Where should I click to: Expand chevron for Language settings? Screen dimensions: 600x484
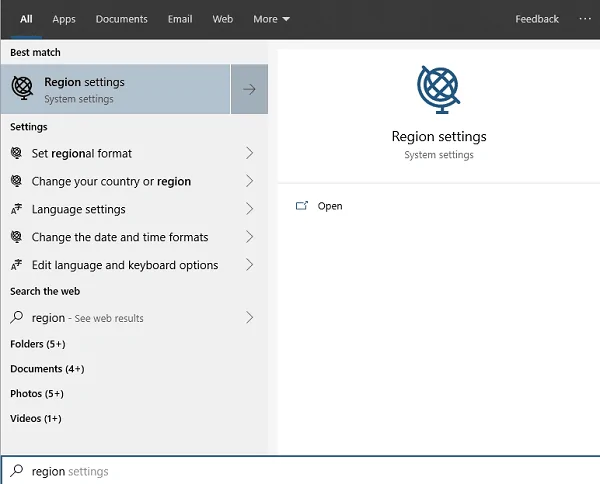tap(249, 209)
